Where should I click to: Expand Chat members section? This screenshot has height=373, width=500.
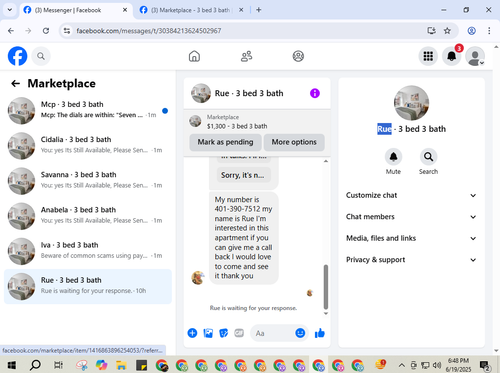(x=411, y=217)
